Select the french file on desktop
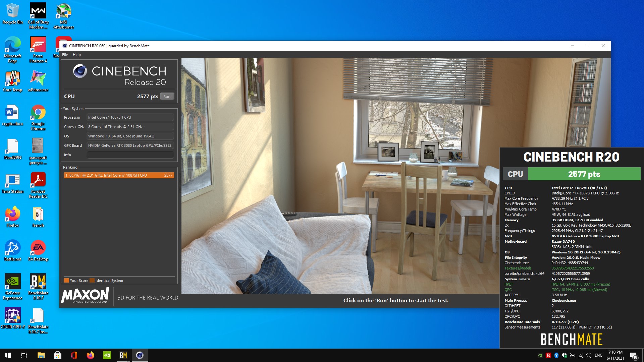The width and height of the screenshot is (644, 362). 38,217
